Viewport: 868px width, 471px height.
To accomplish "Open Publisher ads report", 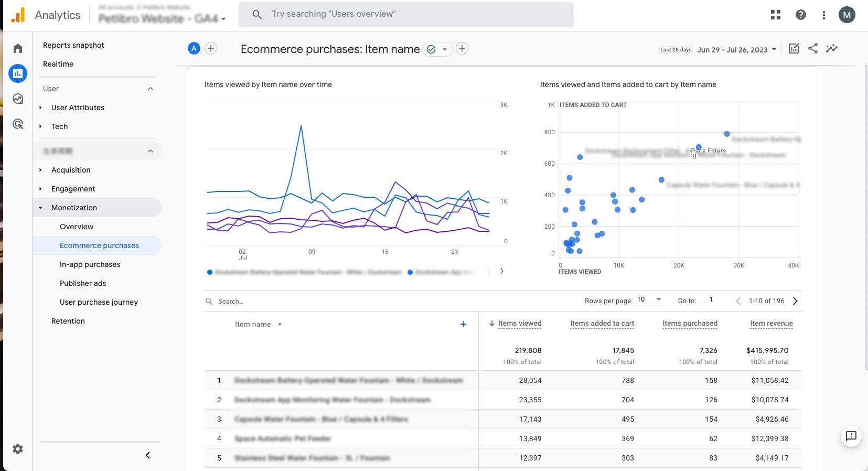I will tap(83, 283).
